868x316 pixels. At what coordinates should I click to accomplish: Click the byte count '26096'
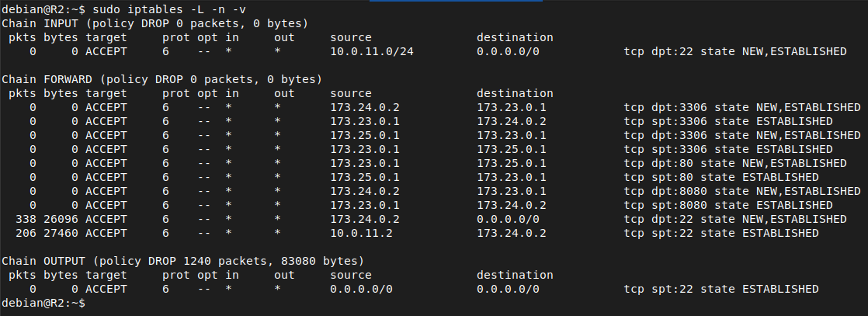[x=61, y=219]
